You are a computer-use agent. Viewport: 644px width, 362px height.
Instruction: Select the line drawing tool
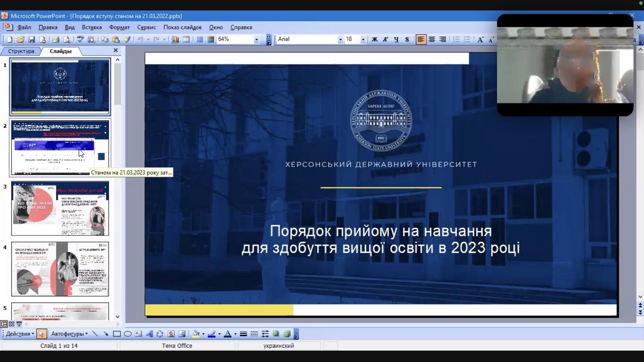(95, 334)
